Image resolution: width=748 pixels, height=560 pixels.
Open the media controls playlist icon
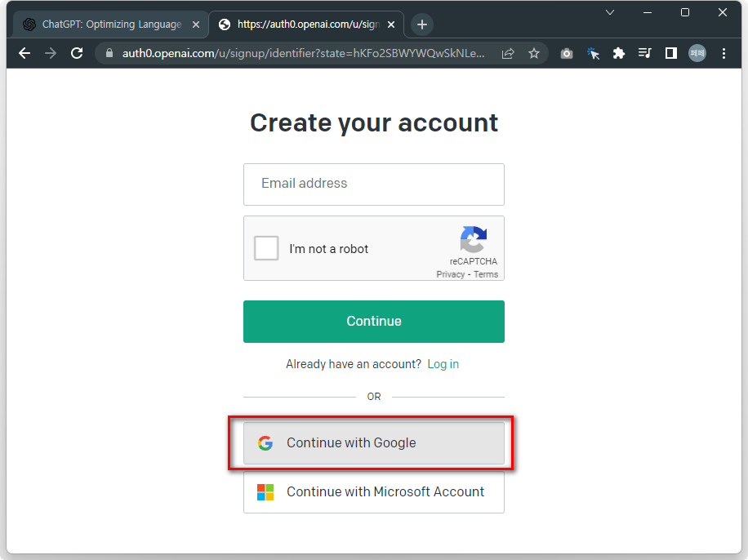pyautogui.click(x=645, y=53)
